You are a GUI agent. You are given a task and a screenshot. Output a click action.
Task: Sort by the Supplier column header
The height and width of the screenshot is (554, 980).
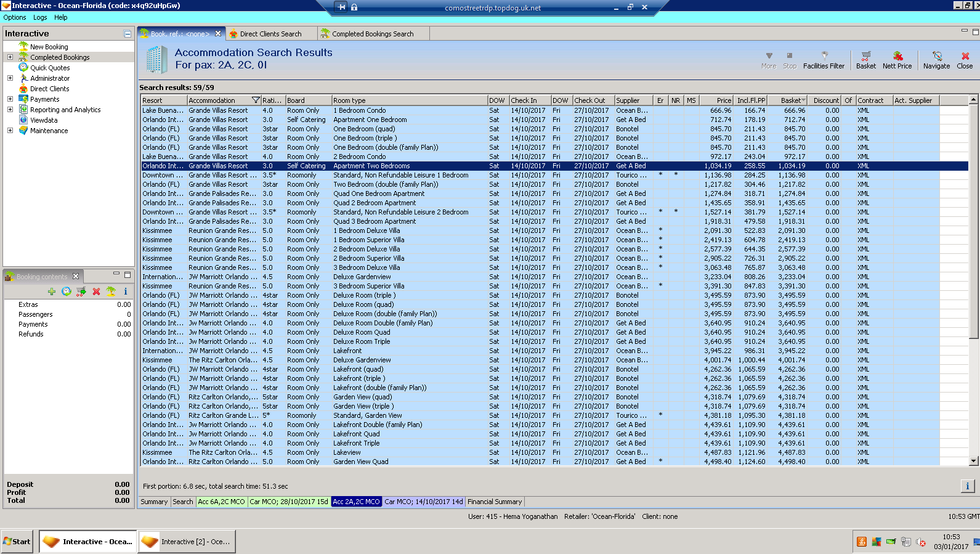point(634,100)
